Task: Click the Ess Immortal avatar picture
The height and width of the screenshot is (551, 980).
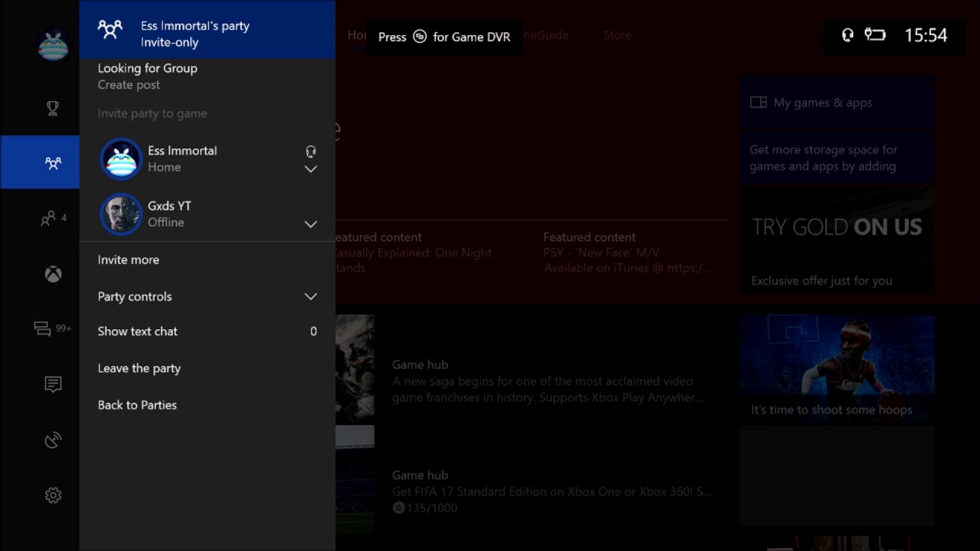Action: [x=122, y=158]
